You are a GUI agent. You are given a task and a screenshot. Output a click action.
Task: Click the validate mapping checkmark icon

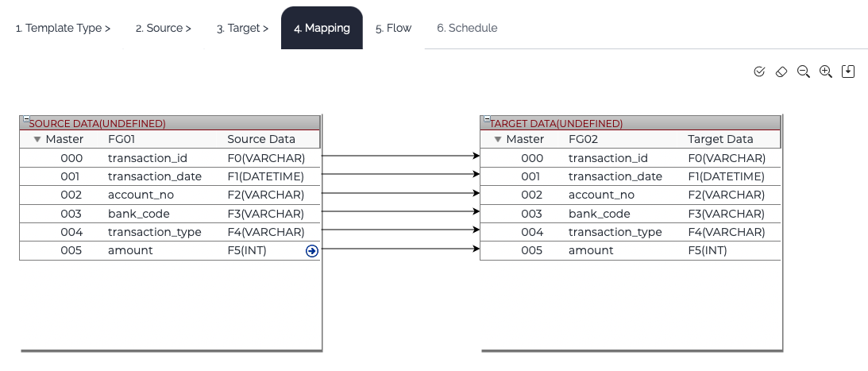pyautogui.click(x=759, y=71)
